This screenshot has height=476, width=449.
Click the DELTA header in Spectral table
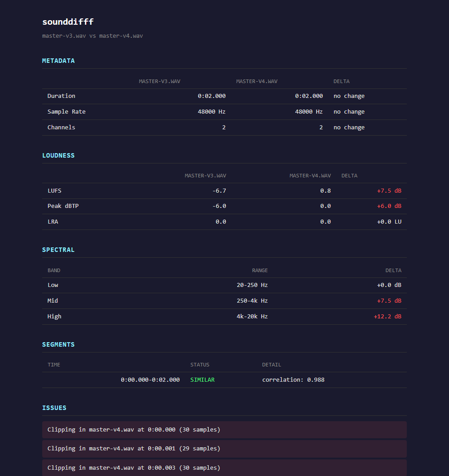[x=393, y=270]
